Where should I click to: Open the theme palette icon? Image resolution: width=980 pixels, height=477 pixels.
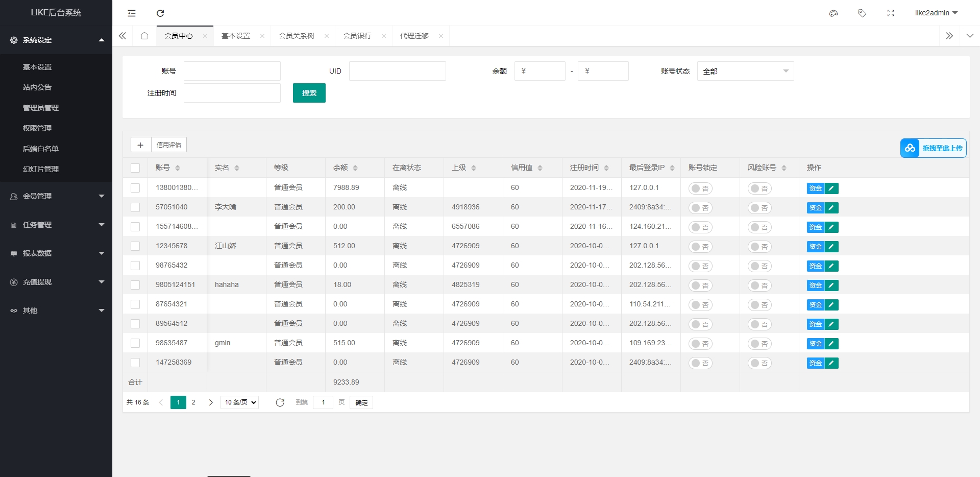834,13
